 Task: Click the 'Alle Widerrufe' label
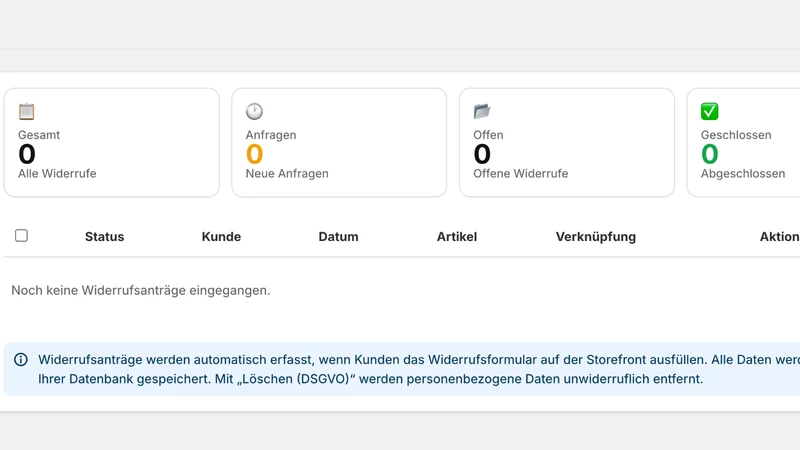click(x=57, y=173)
